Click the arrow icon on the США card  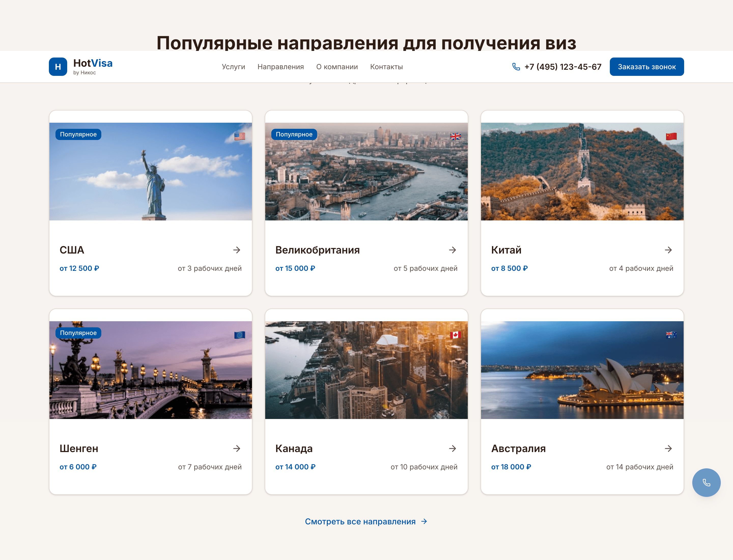pos(237,250)
